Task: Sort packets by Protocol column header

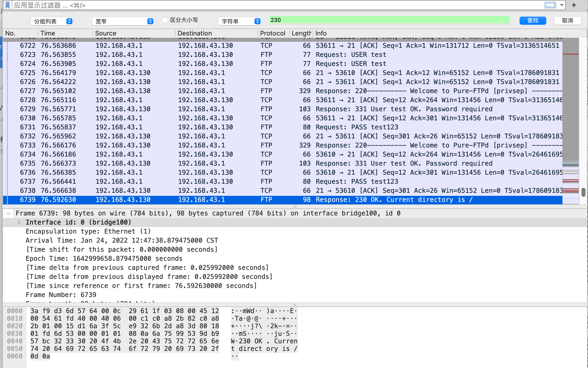Action: click(272, 33)
